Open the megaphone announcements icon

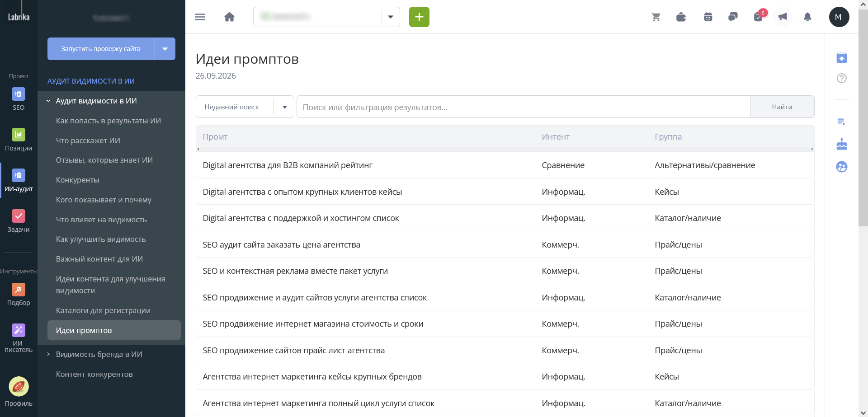point(783,17)
